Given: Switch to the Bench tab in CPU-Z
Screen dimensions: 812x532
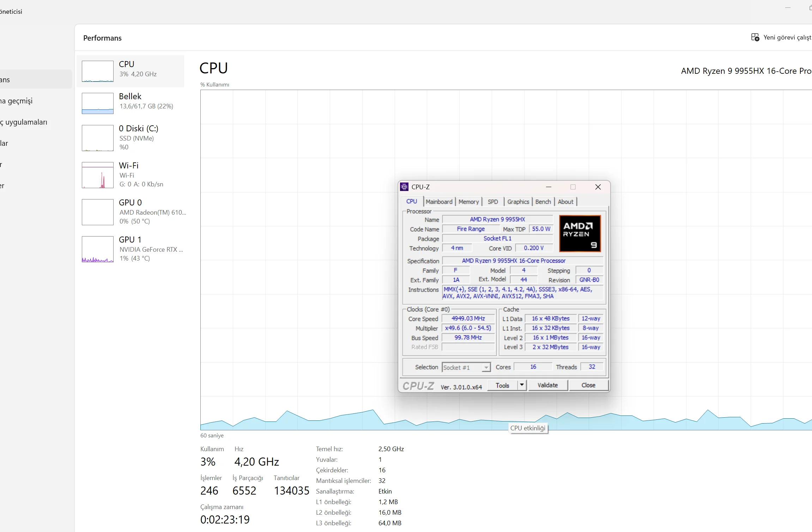Looking at the screenshot, I should [543, 202].
